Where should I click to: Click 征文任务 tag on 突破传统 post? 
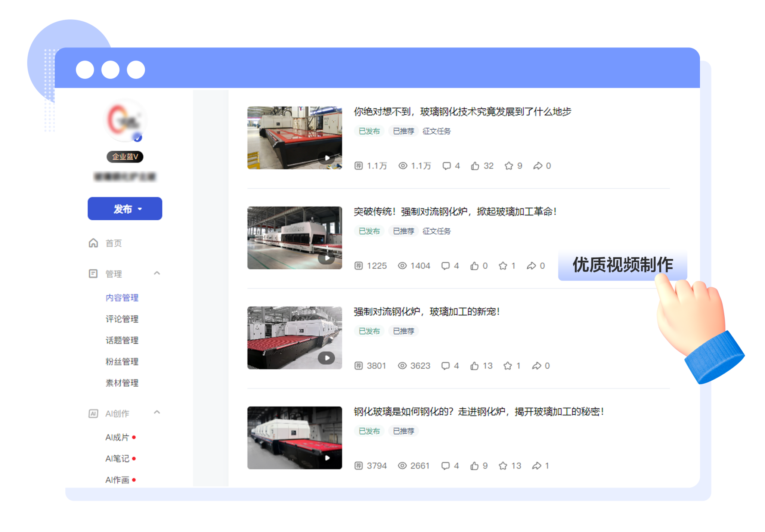tap(436, 231)
